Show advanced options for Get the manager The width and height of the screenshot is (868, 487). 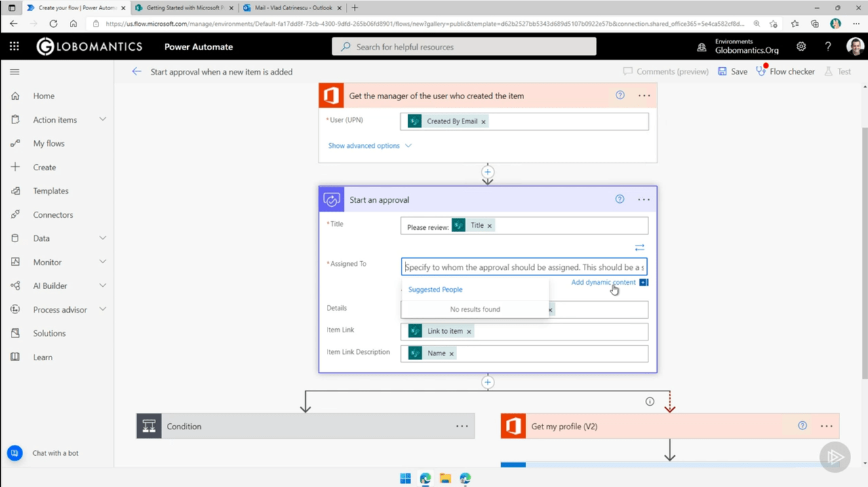tap(370, 145)
